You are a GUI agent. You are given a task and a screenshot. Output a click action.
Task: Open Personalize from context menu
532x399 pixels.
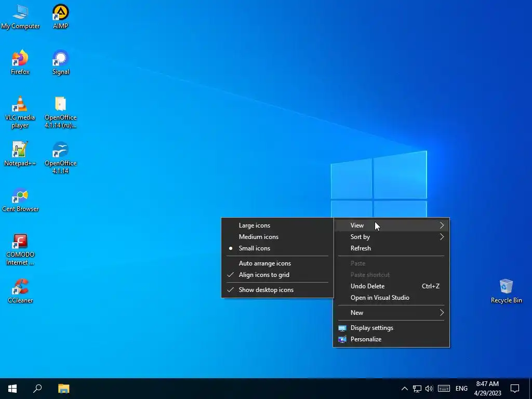tap(391, 339)
